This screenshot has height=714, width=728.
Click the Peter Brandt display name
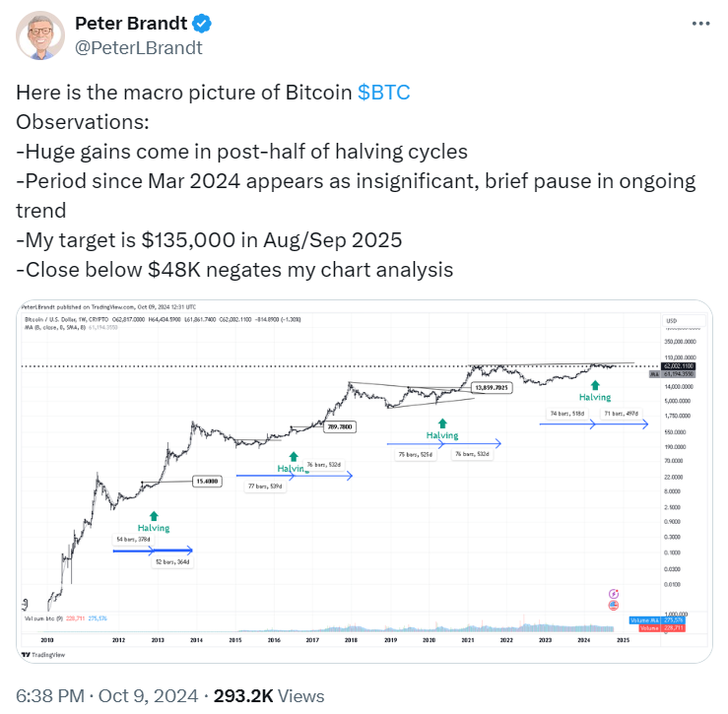(x=131, y=24)
